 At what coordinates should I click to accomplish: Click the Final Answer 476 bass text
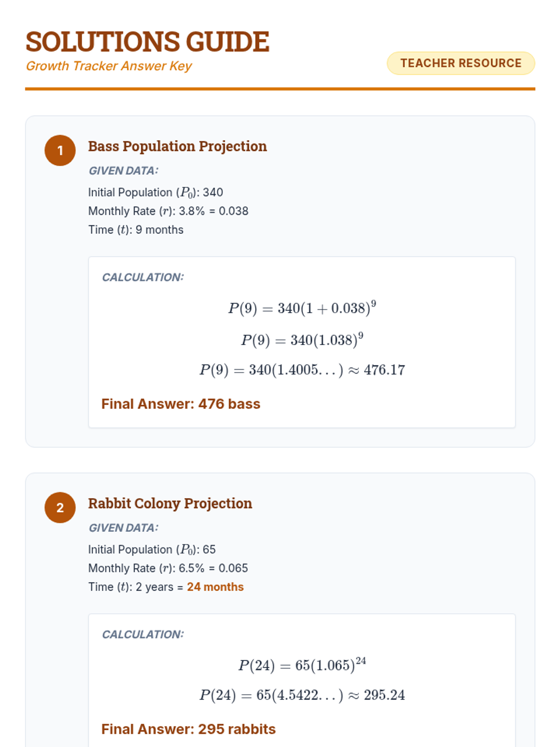[181, 404]
